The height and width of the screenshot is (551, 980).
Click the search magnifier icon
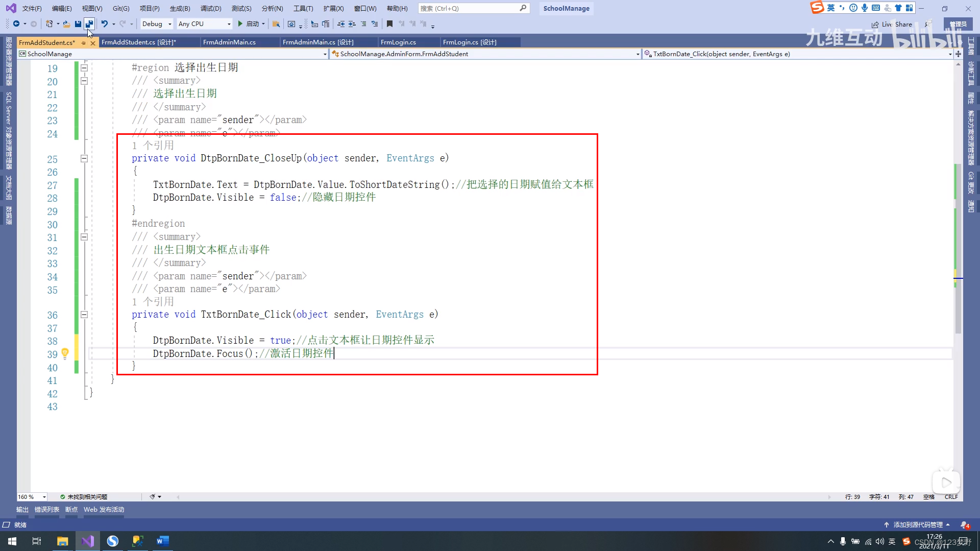click(523, 8)
